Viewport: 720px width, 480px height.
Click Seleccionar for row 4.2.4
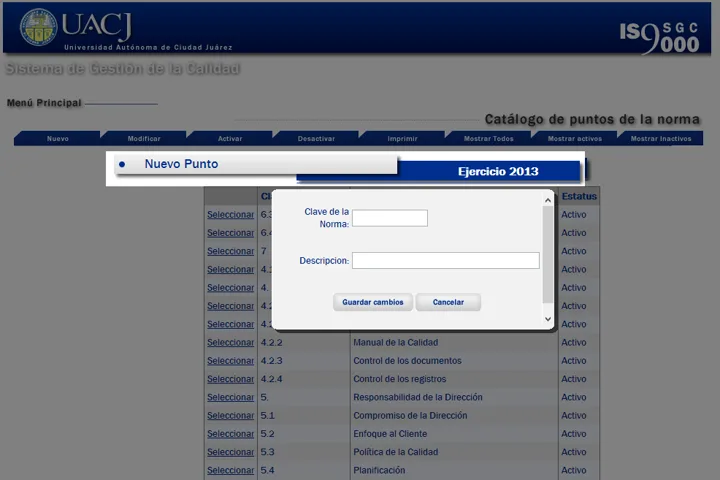pos(231,379)
